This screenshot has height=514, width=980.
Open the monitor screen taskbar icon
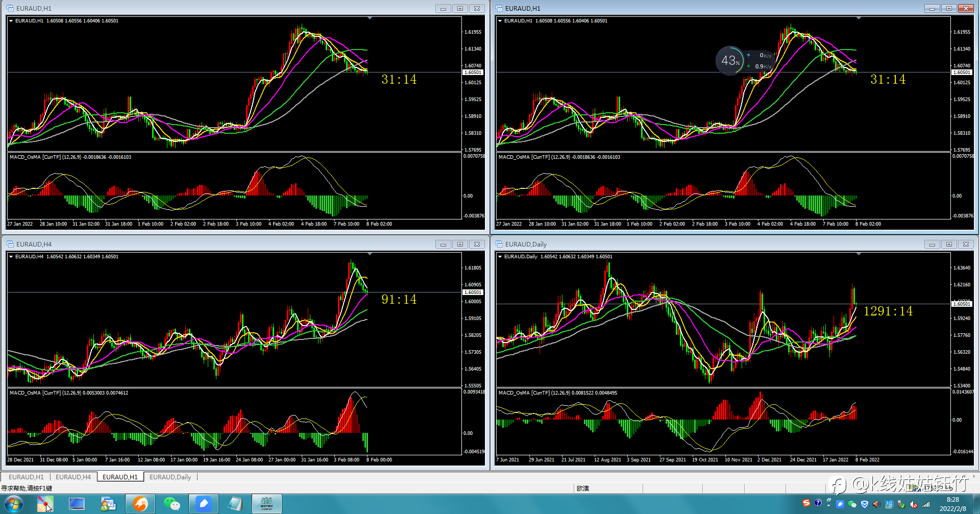tap(77, 504)
